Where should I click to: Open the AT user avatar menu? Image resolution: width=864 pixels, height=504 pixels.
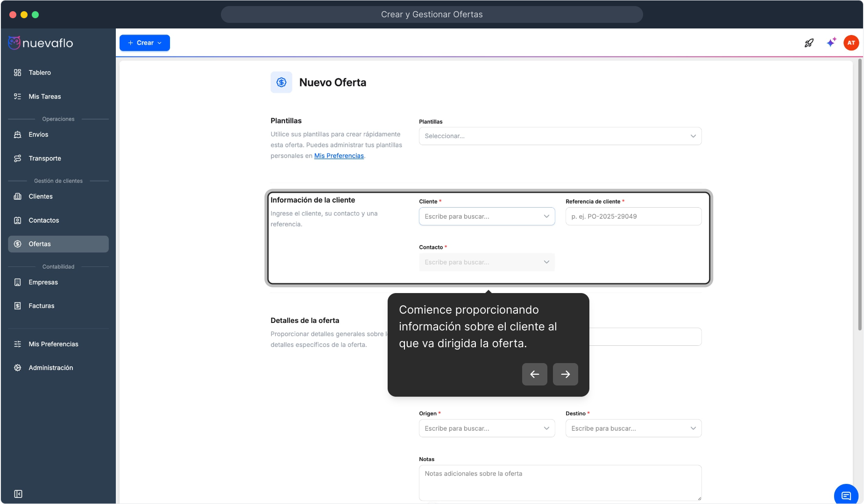pyautogui.click(x=851, y=43)
